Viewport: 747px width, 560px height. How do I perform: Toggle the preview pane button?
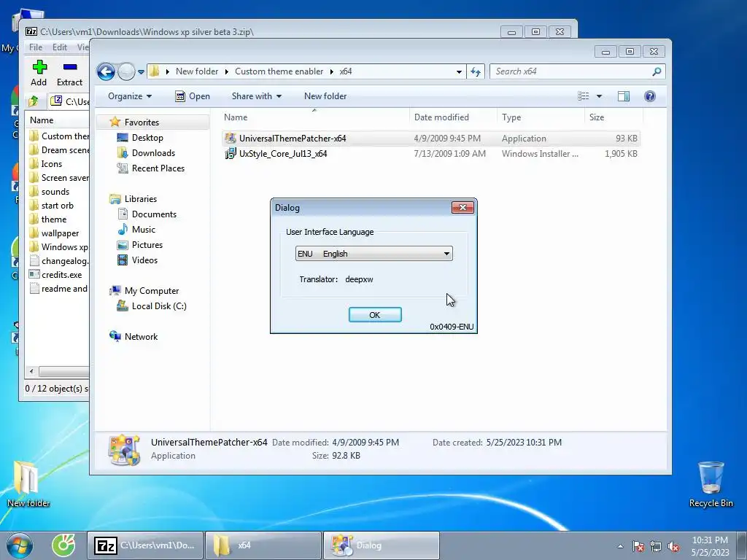click(624, 96)
